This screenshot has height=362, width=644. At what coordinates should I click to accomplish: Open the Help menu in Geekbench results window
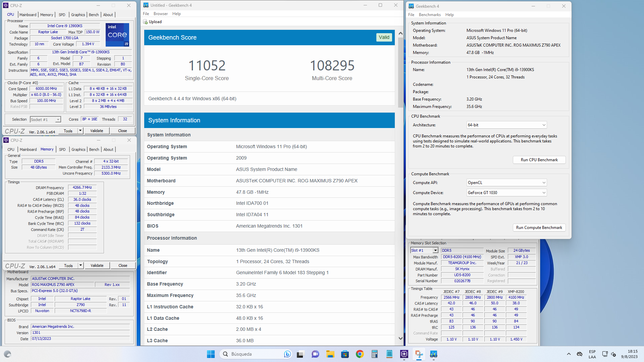176,14
